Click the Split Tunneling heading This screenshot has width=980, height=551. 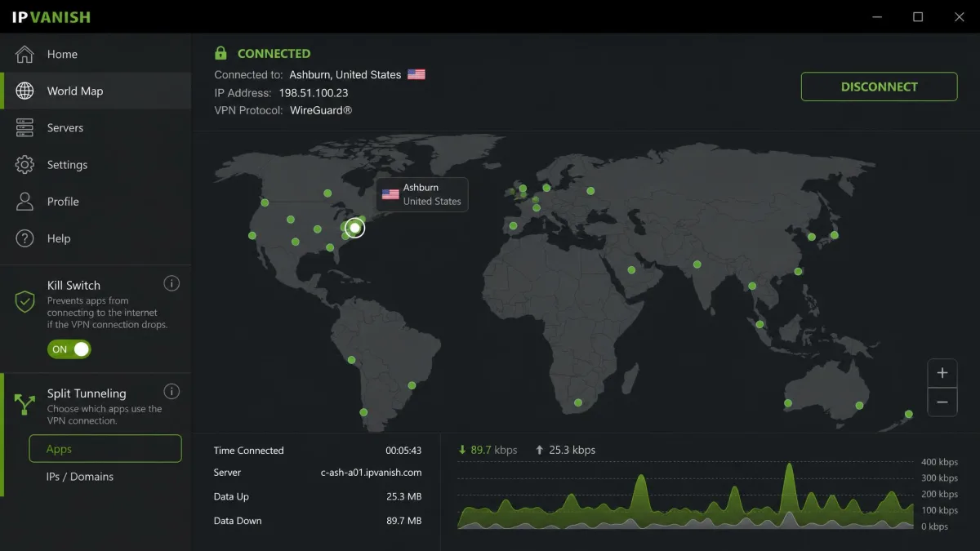(87, 393)
